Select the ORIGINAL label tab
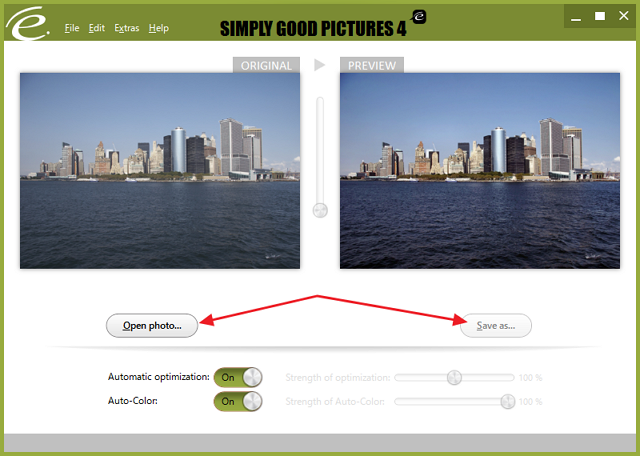The height and width of the screenshot is (456, 640). tap(266, 66)
